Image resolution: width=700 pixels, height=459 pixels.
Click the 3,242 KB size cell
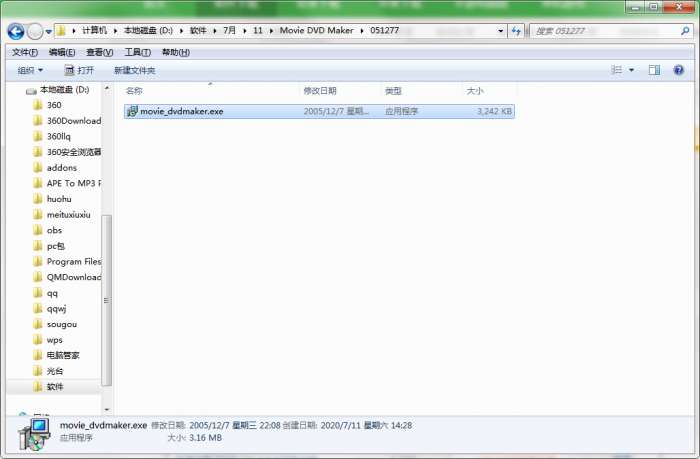tap(494, 111)
